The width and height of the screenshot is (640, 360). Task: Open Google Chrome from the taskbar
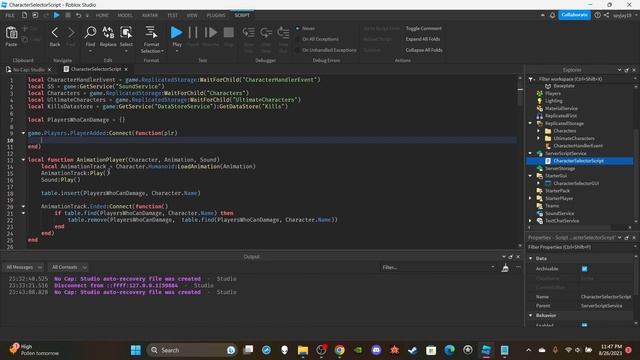click(x=339, y=350)
